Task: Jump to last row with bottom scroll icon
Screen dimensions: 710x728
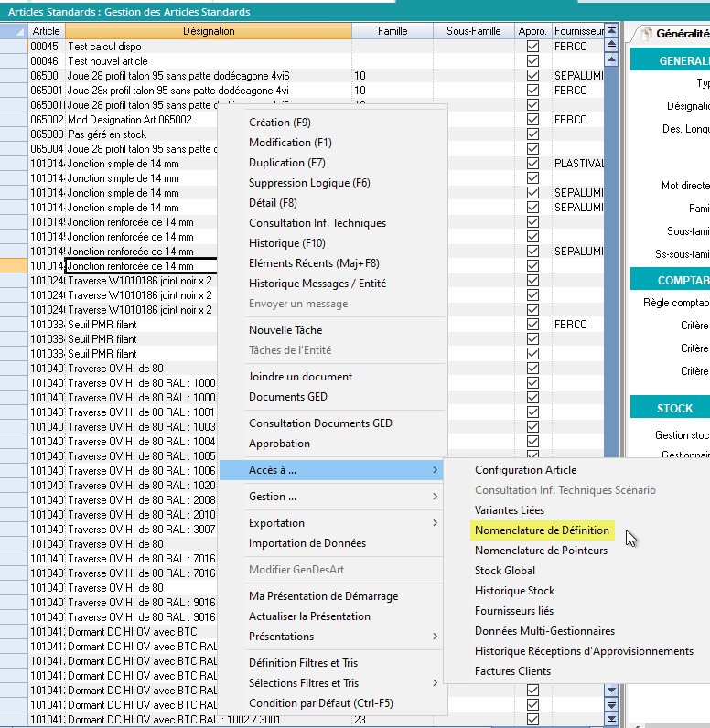Action: tap(611, 719)
